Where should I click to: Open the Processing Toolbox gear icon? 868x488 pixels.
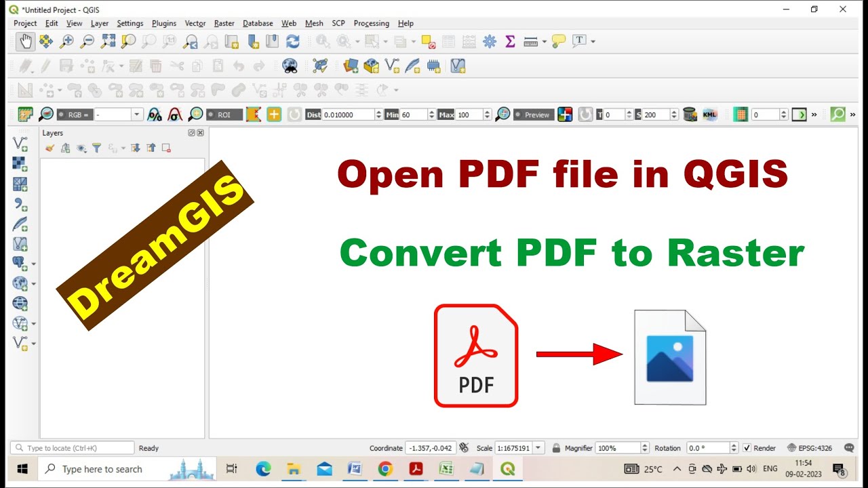coord(490,41)
